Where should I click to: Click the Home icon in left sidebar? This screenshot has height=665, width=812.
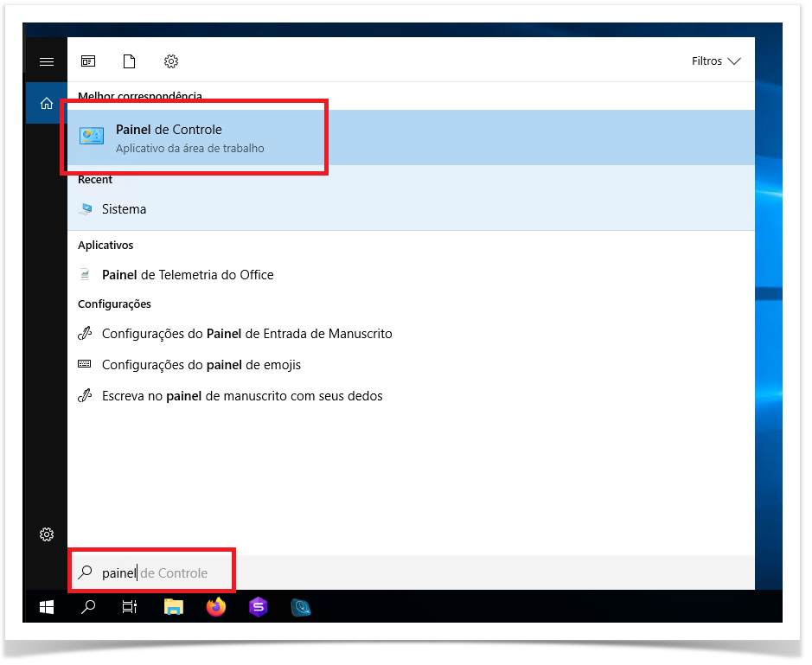click(x=47, y=104)
